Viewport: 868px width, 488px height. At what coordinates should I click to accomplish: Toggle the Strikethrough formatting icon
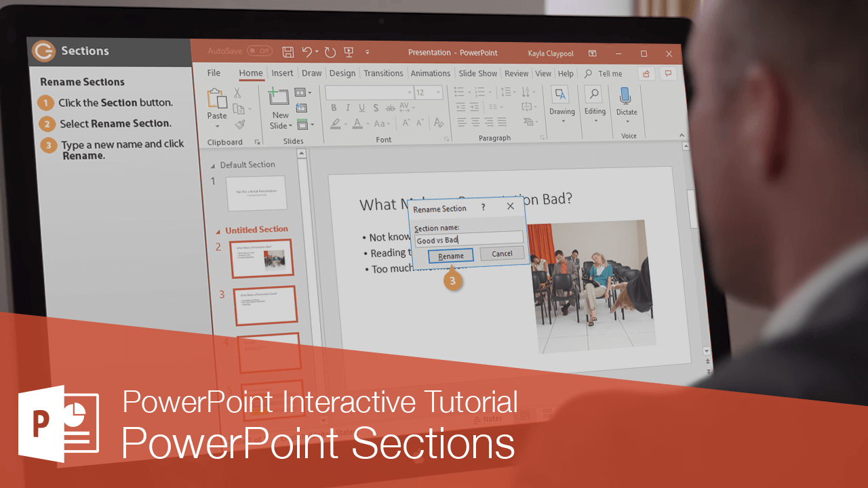click(x=389, y=108)
